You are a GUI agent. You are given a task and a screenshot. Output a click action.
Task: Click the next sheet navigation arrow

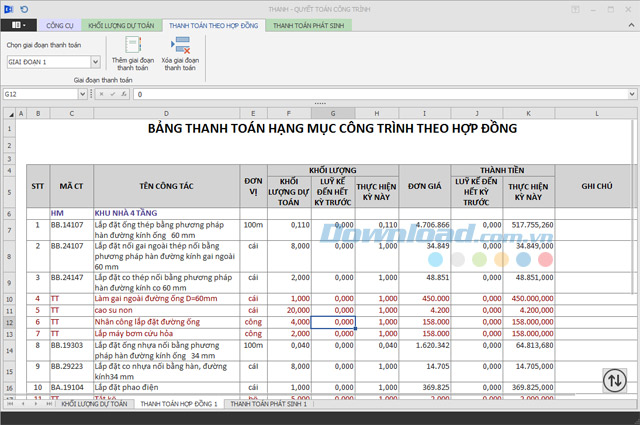pyautogui.click(x=36, y=404)
